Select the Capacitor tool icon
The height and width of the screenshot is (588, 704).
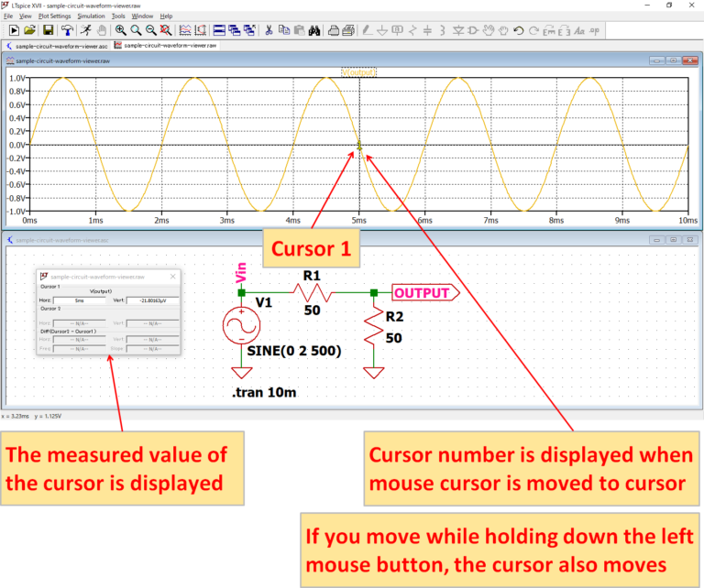click(427, 30)
